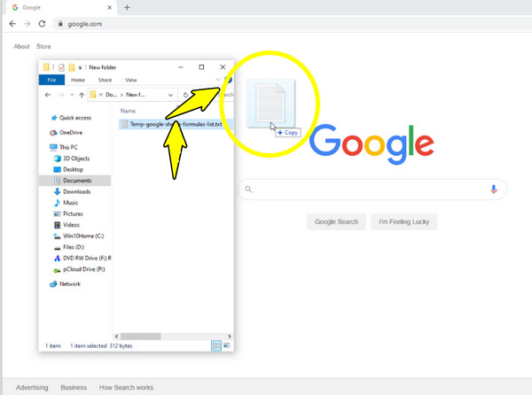Go back in File Explorer
This screenshot has width=532, height=395.
(x=48, y=95)
